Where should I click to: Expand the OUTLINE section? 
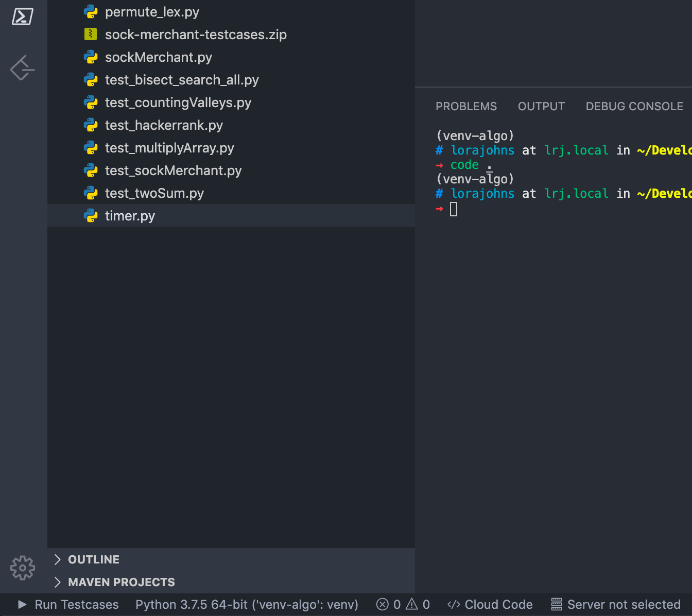tap(93, 559)
